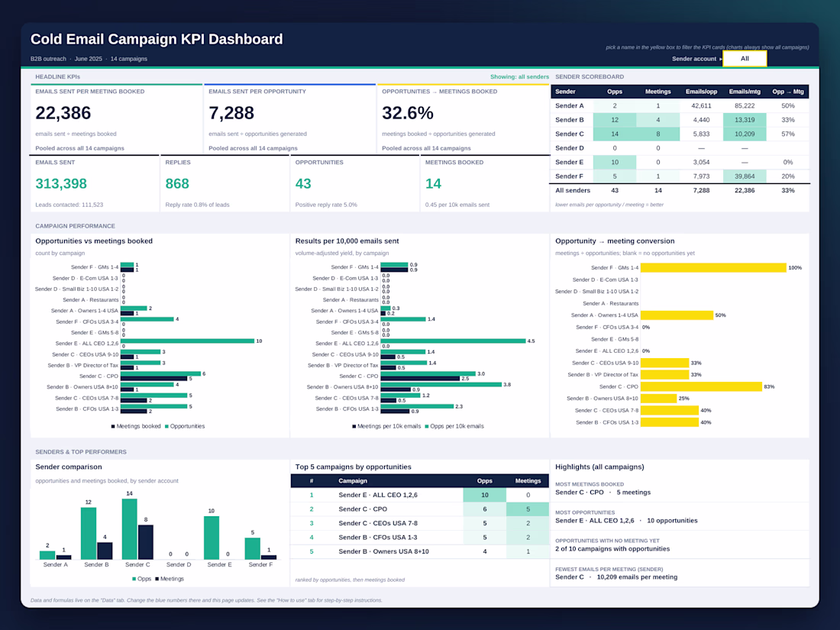Select the "Positive reply rate 5.0%" note
The image size is (840, 630).
pos(326,205)
